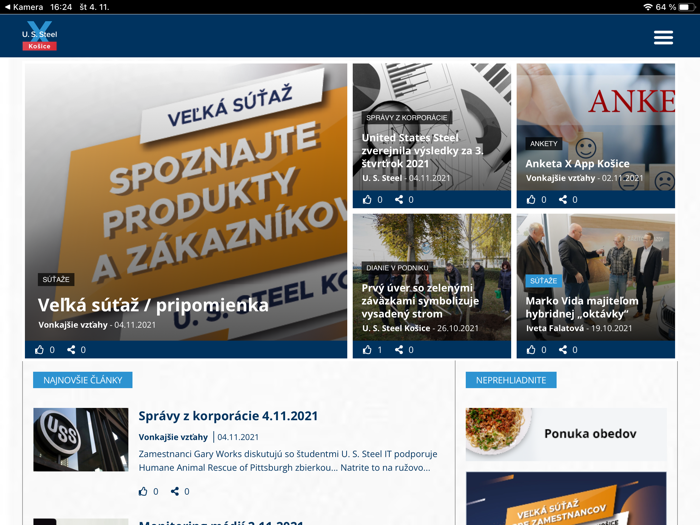
Task: Tap the U. S. Steel Košice logo
Action: [40, 36]
